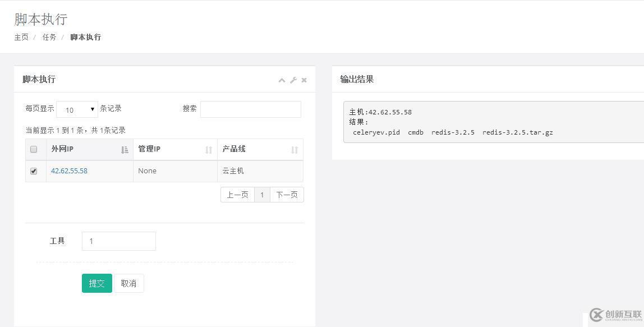This screenshot has width=644, height=327.
Task: Uncheck the 42.62.55.58 row checkbox
Action: [34, 171]
